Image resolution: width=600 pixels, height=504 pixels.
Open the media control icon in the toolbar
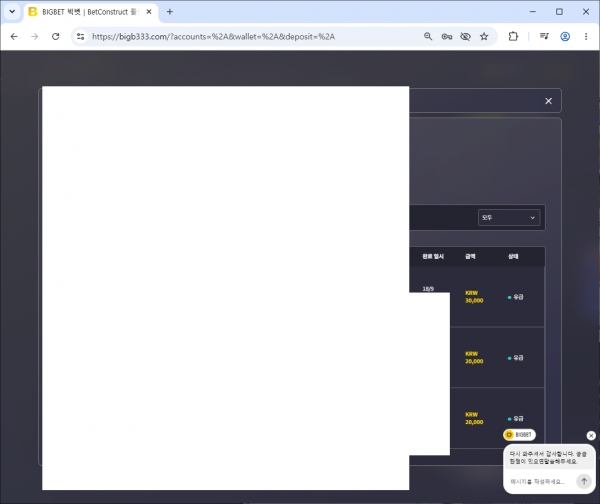click(544, 37)
